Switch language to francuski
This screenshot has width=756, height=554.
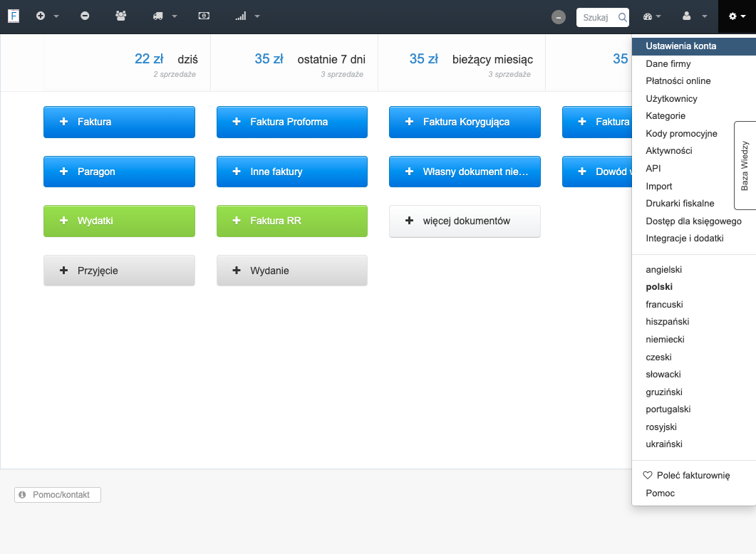pos(694,305)
